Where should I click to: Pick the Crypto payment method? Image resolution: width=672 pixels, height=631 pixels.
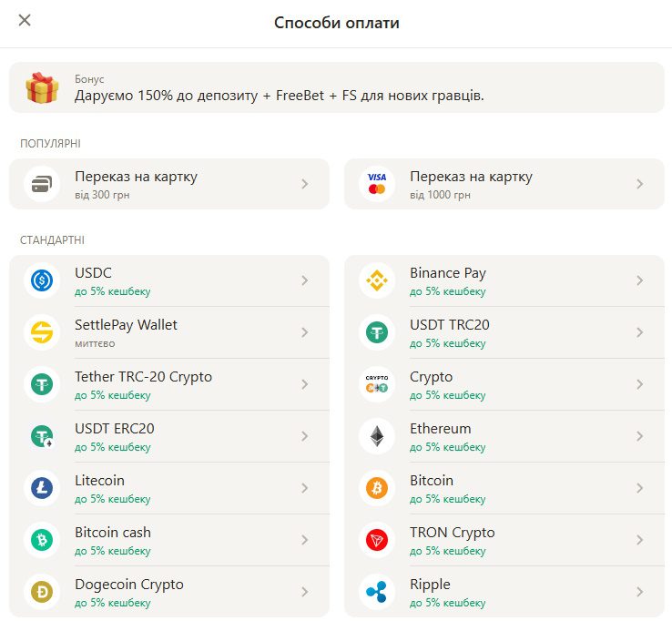click(x=504, y=384)
